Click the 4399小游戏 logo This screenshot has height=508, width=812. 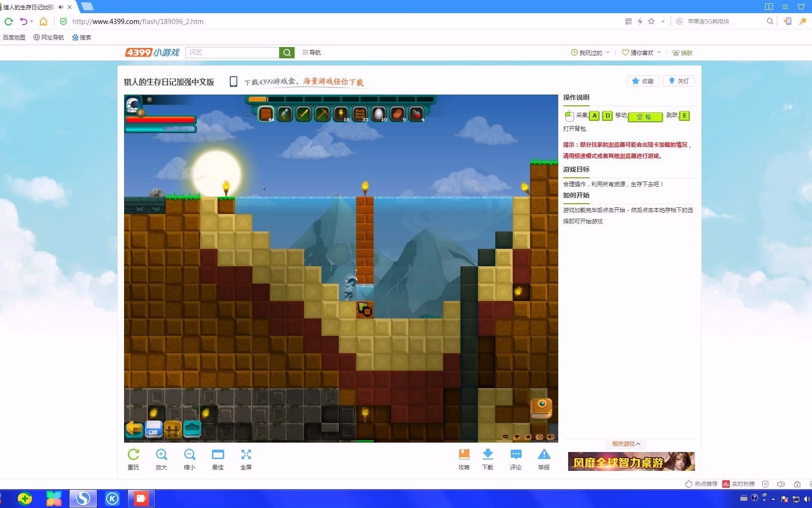[152, 52]
